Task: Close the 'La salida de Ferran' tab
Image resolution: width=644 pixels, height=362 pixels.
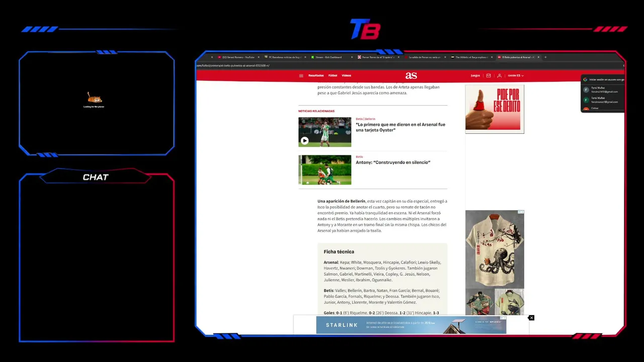Action: [445, 57]
